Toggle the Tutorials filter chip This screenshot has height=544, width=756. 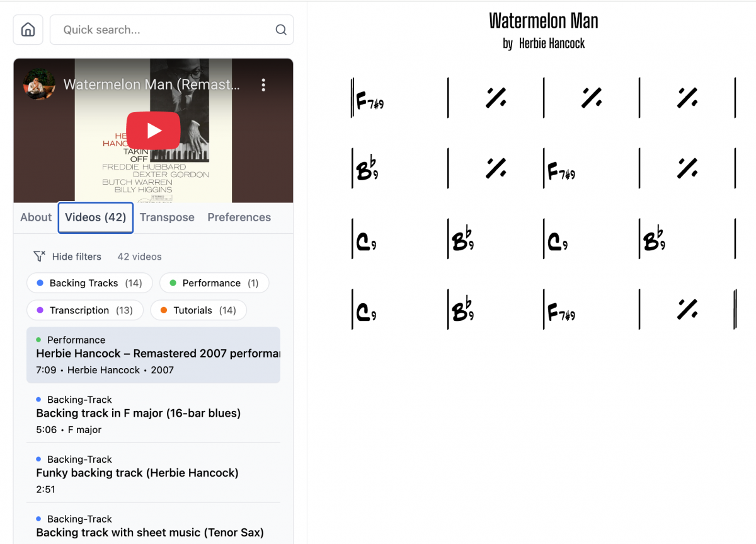click(x=198, y=310)
